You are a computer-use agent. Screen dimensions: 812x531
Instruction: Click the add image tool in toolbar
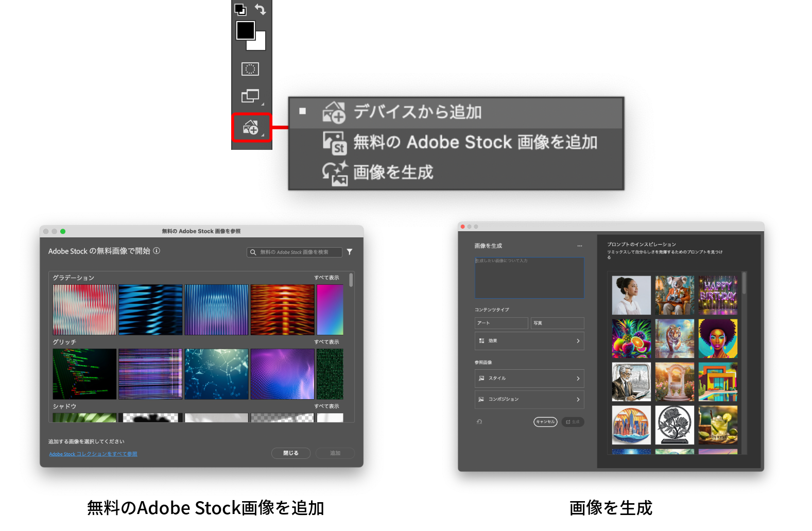(x=251, y=127)
